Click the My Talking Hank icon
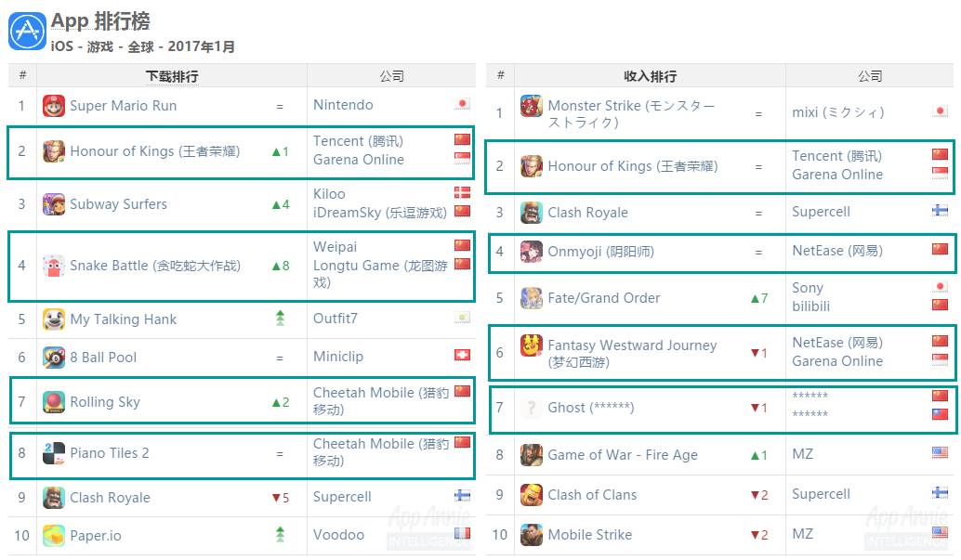 coord(54,319)
